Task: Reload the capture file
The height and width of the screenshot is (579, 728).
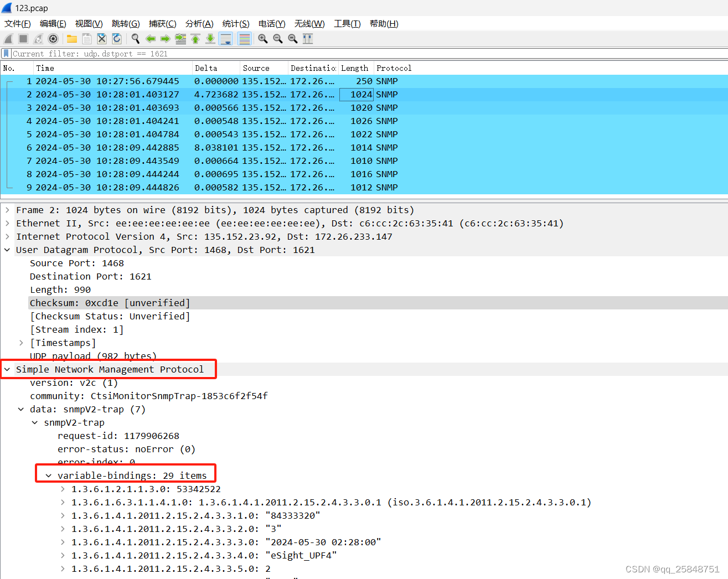Action: tap(117, 38)
